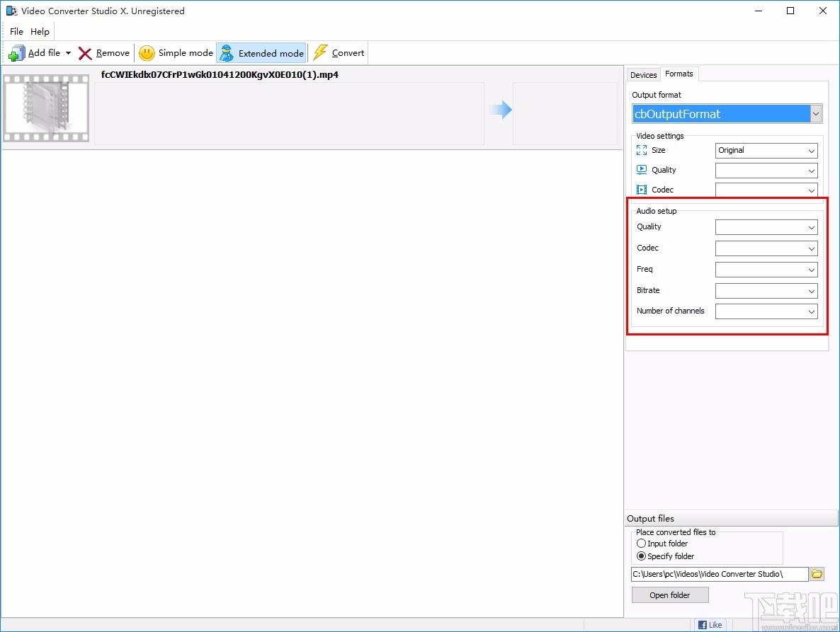Switch to Simple mode
This screenshot has height=632, width=840.
pyautogui.click(x=176, y=53)
